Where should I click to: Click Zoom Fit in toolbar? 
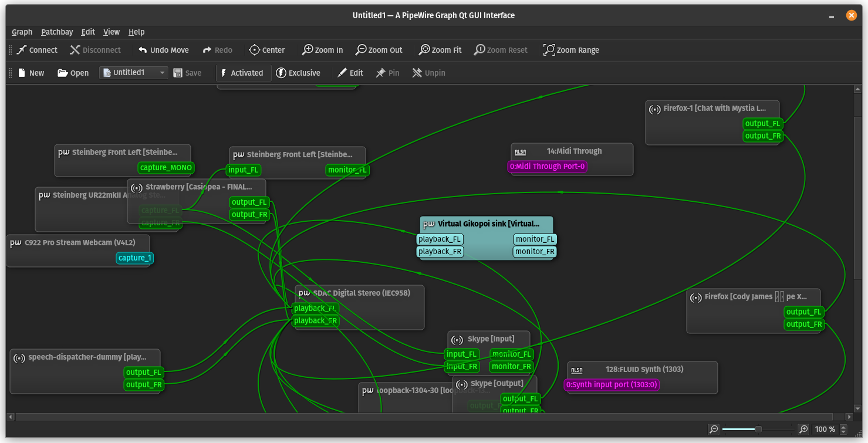(x=440, y=50)
